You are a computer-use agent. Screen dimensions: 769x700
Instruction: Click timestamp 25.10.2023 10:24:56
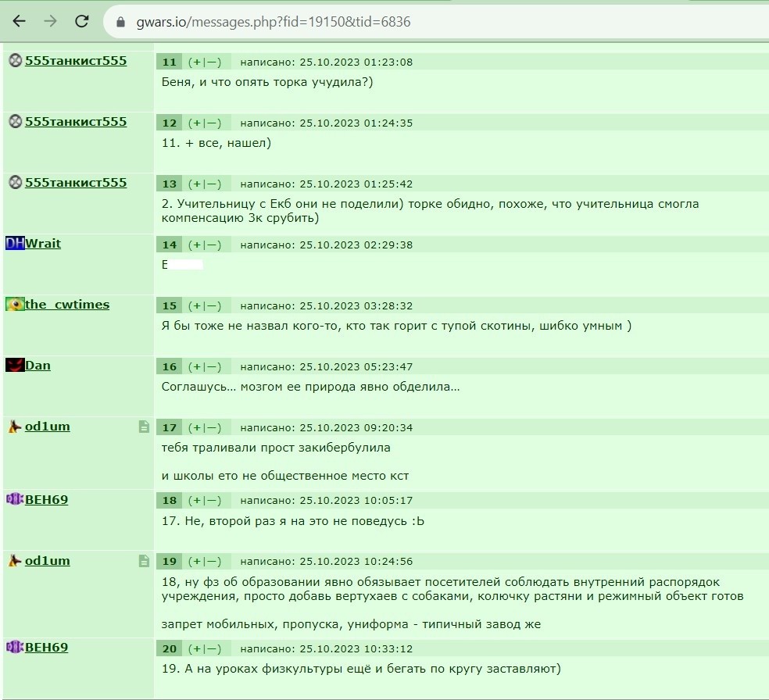[x=356, y=561]
